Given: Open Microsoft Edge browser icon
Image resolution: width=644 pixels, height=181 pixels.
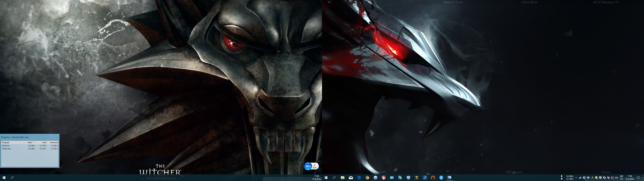Looking at the screenshot, I should tap(359, 178).
